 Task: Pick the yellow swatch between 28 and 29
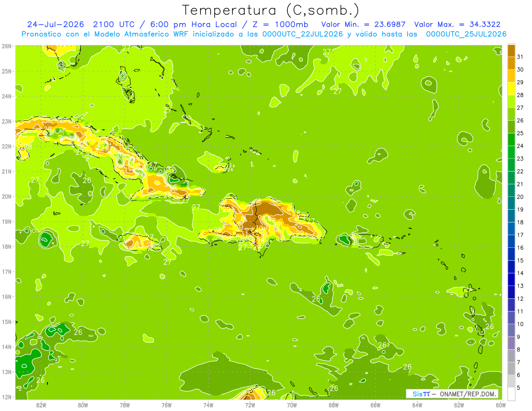click(x=511, y=89)
